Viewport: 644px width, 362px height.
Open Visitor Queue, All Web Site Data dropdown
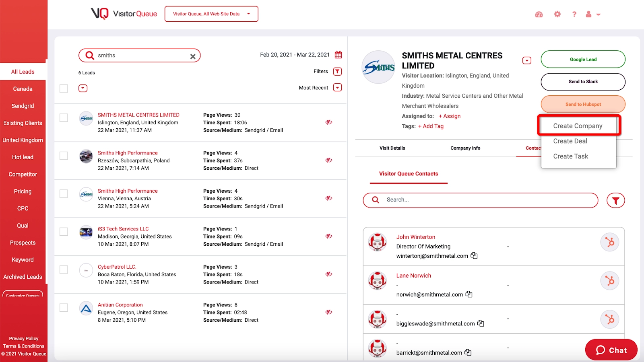[211, 14]
